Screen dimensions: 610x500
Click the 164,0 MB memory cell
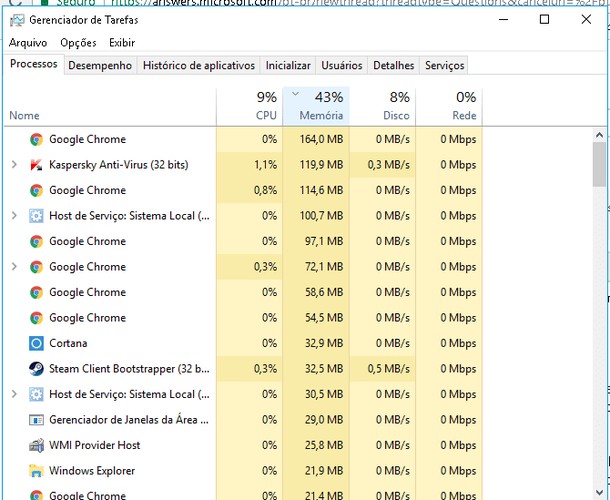point(316,139)
